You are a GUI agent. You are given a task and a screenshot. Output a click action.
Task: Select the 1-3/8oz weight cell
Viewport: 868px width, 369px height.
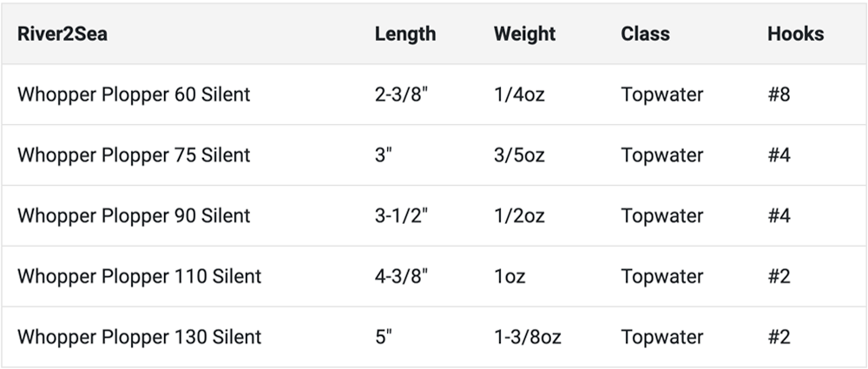(x=527, y=337)
